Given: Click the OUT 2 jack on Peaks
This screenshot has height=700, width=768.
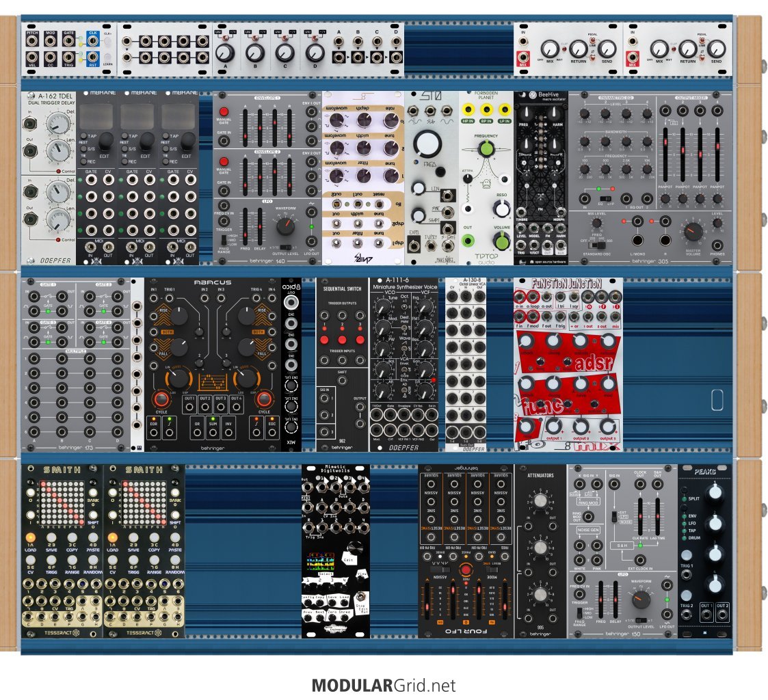Looking at the screenshot, I should pyautogui.click(x=722, y=615).
